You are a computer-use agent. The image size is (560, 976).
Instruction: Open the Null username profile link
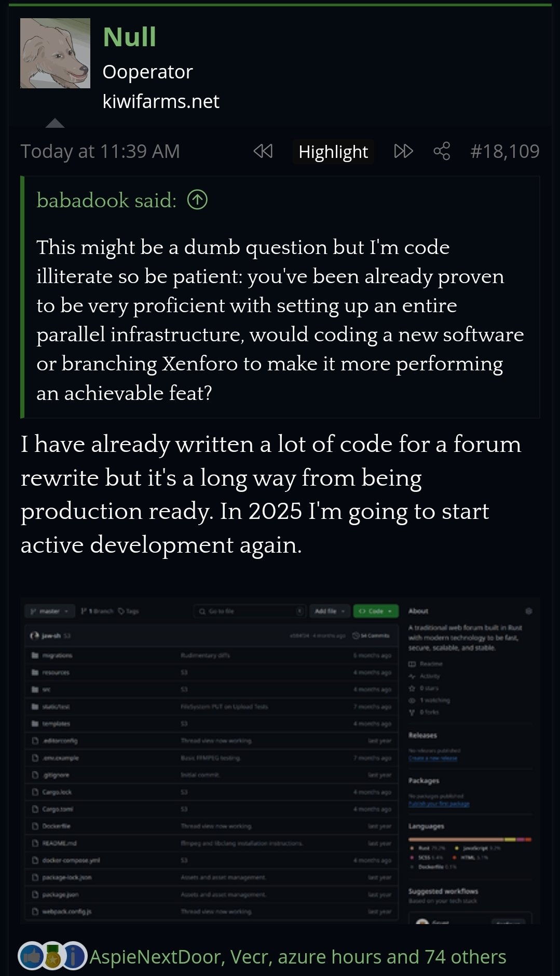[x=129, y=37]
